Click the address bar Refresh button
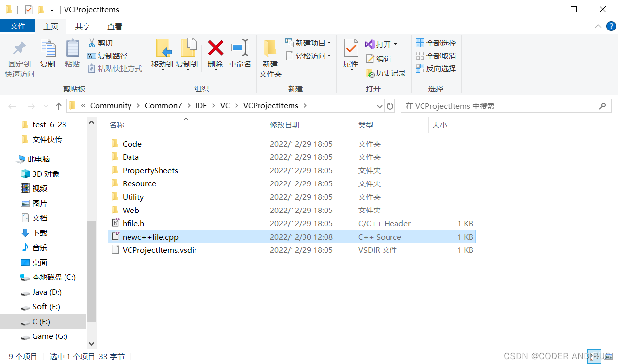This screenshot has height=364, width=618. [390, 106]
